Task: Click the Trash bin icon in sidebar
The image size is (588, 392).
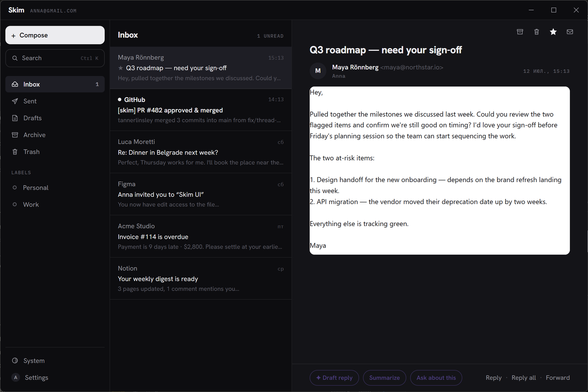Action: click(x=15, y=152)
